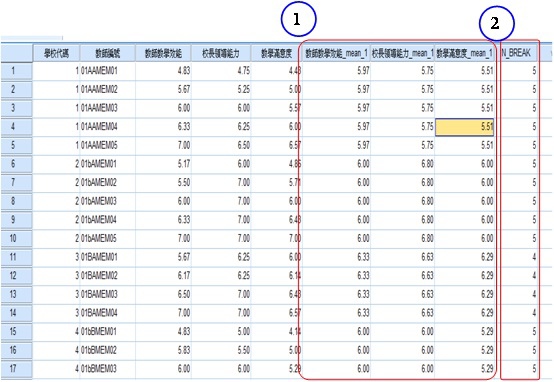This screenshot has height=382, width=554.
Task: Select row number 10 header
Action: [x=17, y=239]
